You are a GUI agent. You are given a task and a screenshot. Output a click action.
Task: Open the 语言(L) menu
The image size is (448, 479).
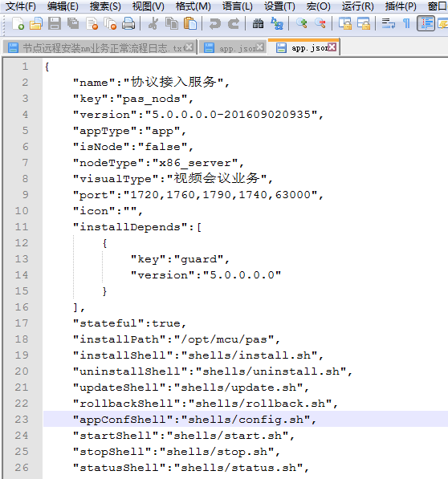238,6
